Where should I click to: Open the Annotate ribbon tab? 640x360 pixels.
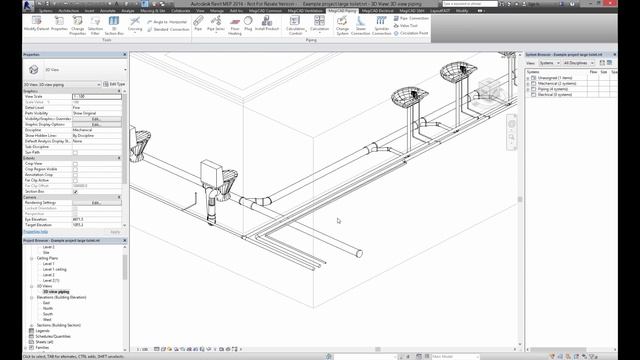(x=108, y=11)
